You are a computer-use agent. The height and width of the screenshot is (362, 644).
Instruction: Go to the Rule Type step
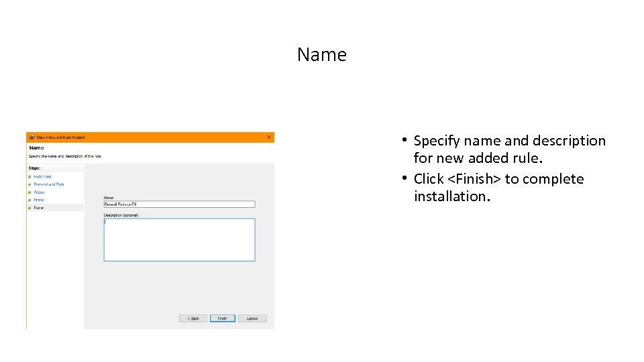pyautogui.click(x=42, y=176)
